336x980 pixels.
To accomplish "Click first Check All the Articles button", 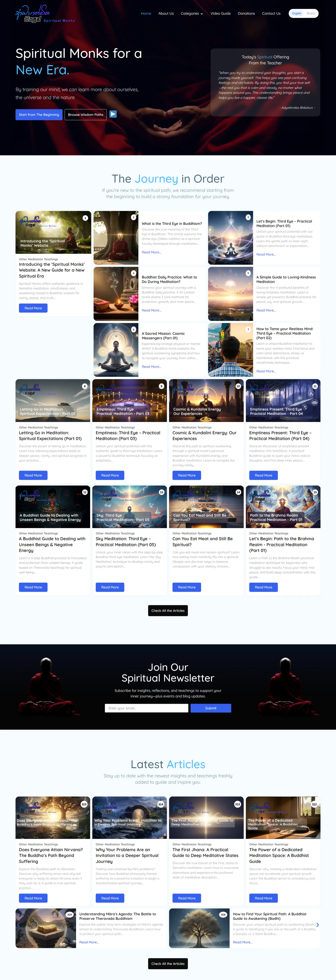I will pos(168,611).
